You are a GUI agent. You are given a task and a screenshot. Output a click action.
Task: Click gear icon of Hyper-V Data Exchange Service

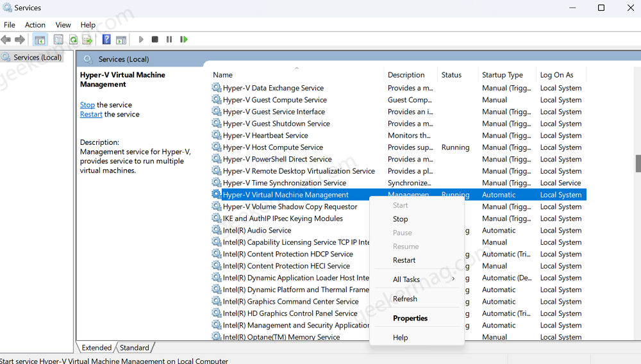(216, 87)
